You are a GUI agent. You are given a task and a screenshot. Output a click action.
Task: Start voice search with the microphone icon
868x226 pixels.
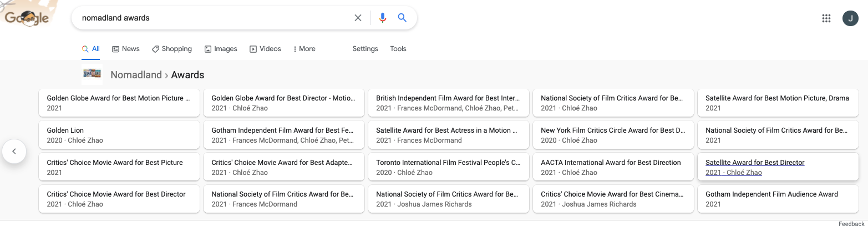(382, 18)
